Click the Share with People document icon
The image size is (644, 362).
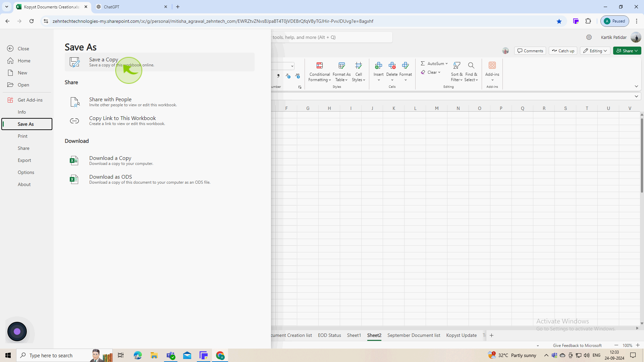(x=74, y=102)
